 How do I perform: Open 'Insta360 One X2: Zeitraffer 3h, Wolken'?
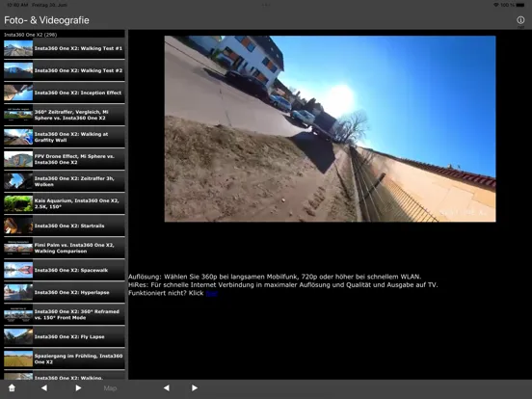65,181
